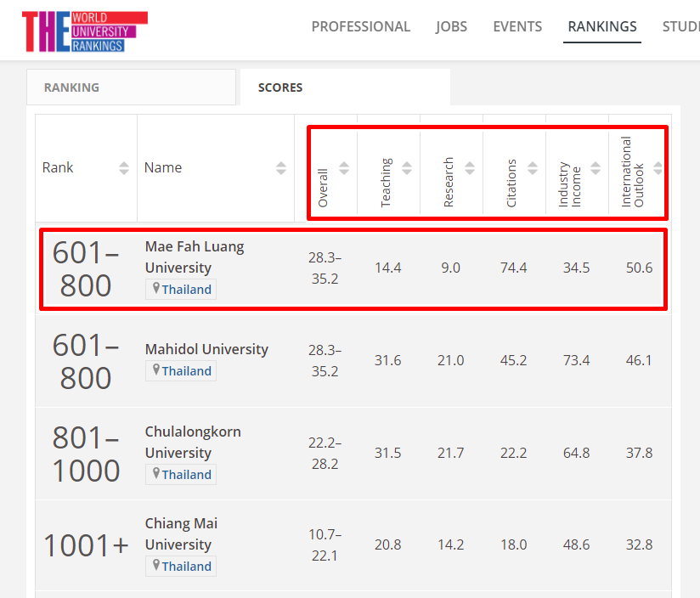Sort by International Outlook arrows
Viewport: 700px width, 598px height.
658,168
